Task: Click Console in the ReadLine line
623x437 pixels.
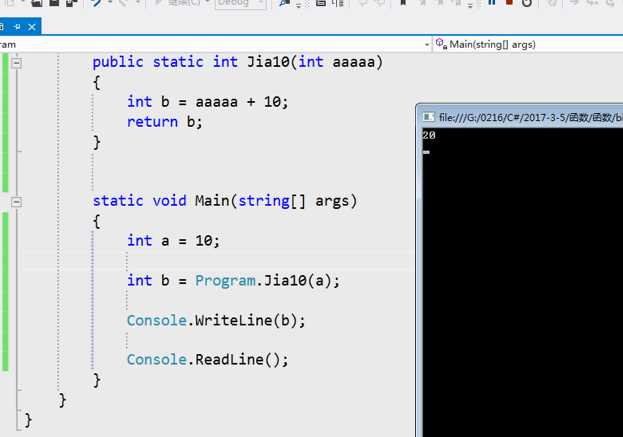Action: [157, 360]
